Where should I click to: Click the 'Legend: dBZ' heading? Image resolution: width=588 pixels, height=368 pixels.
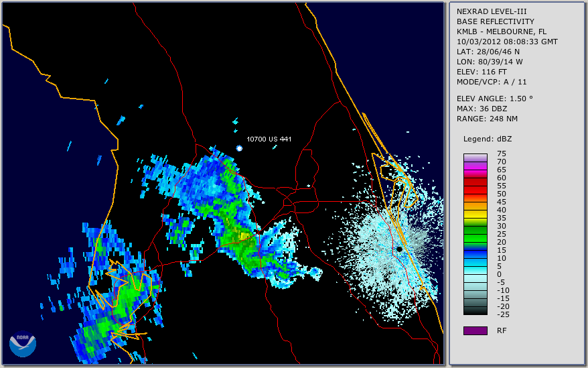(x=488, y=139)
